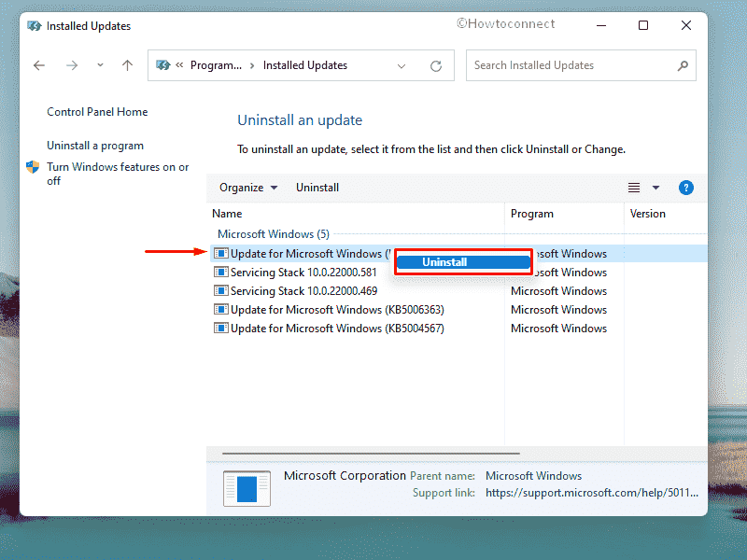Click Microsoft Windows program cell of KB5006363

[558, 310]
